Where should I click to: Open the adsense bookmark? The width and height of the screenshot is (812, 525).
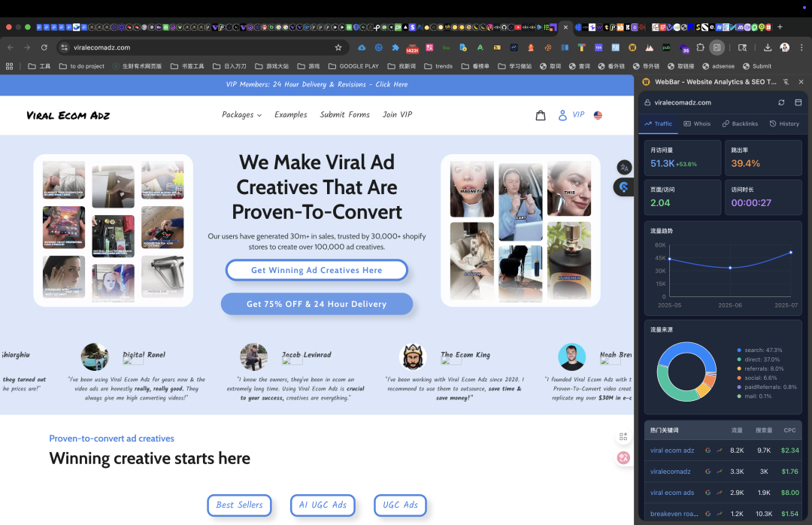718,66
